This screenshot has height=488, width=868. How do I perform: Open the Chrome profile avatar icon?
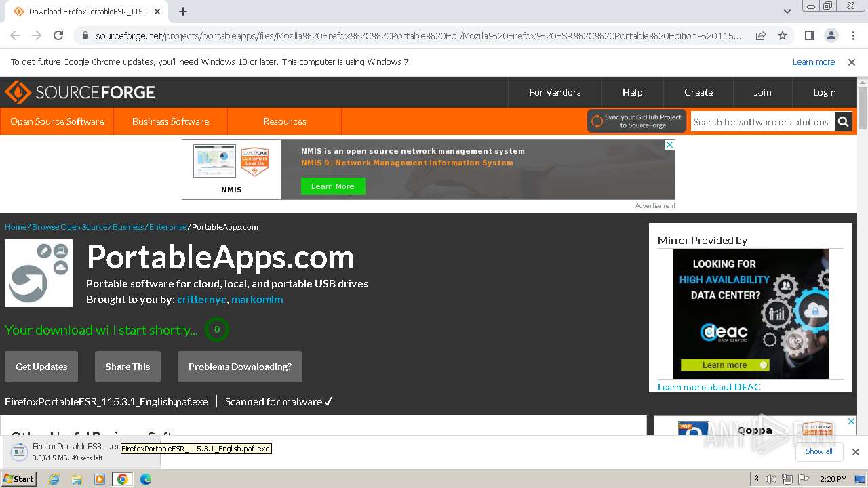coord(831,35)
